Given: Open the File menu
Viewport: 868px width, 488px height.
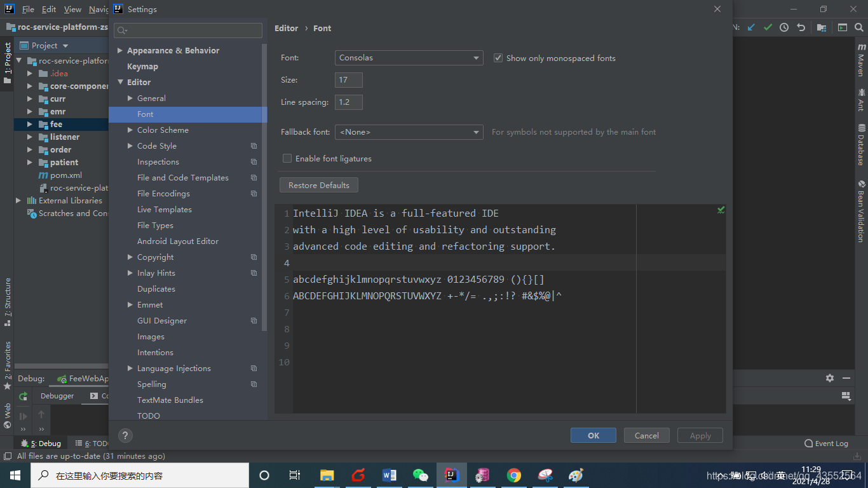Looking at the screenshot, I should point(28,10).
